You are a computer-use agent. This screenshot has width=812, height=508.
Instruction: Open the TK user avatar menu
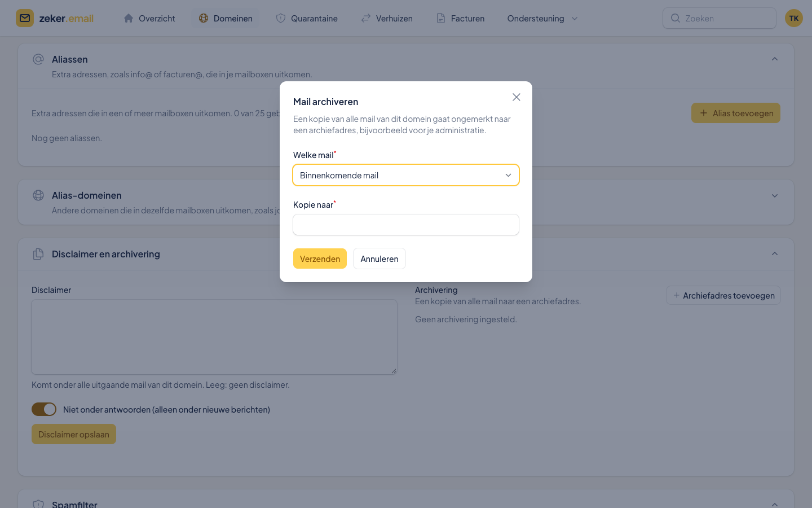tap(794, 18)
